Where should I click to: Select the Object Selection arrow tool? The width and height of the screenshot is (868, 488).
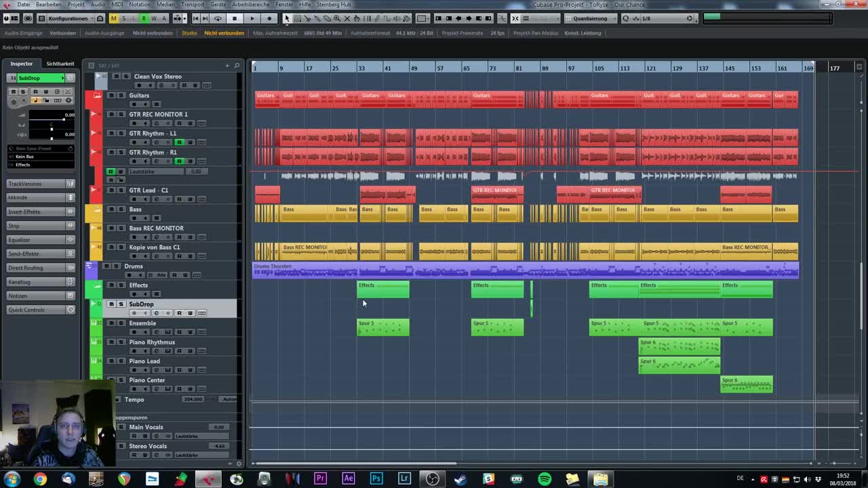[287, 18]
